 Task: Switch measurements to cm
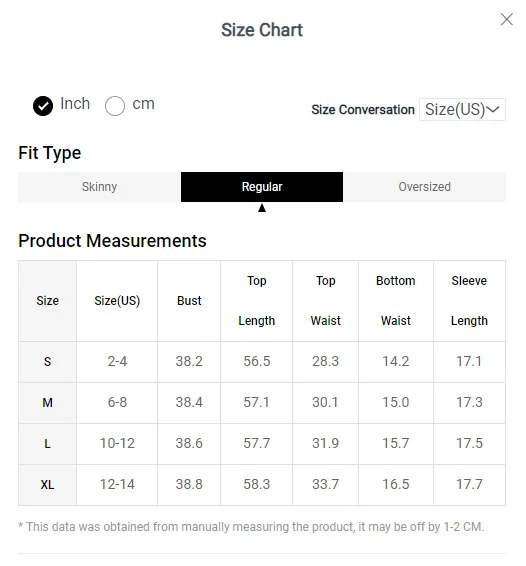pos(115,106)
